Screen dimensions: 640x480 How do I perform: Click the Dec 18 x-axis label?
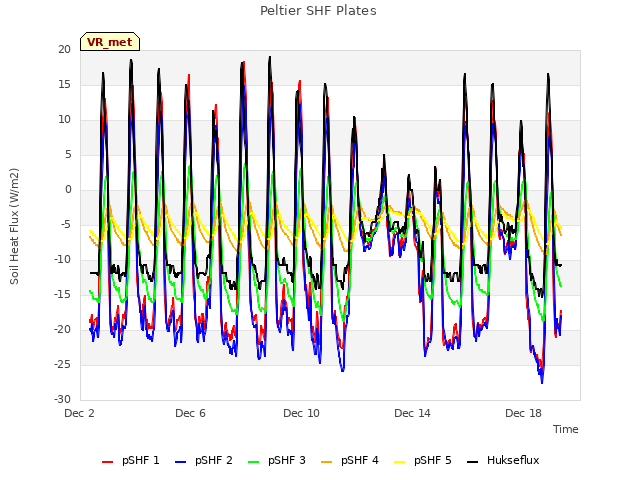(523, 413)
